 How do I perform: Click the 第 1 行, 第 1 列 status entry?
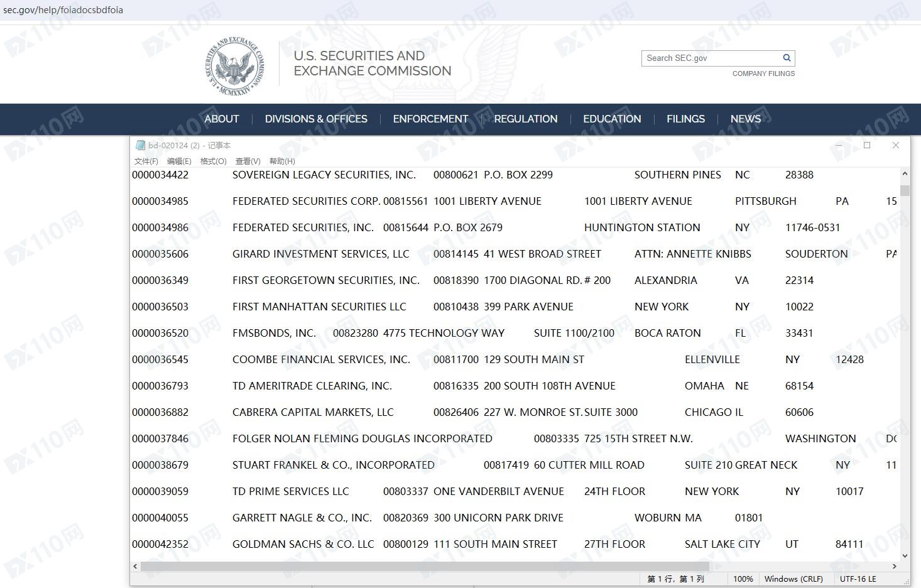coord(676,579)
